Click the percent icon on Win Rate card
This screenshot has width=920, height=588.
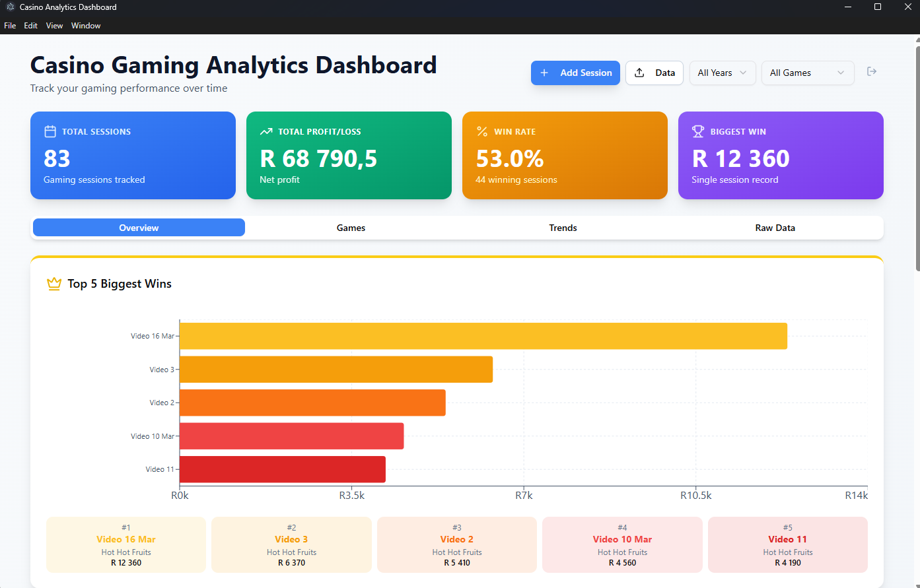pos(482,131)
